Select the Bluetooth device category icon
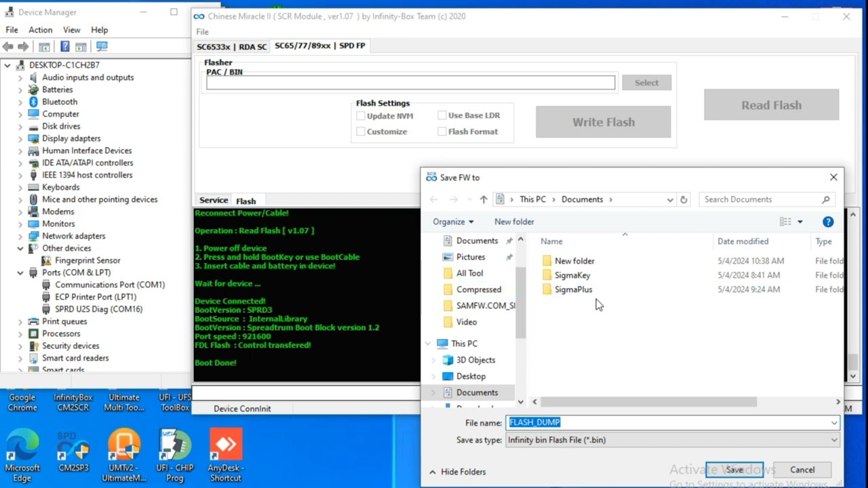The height and width of the screenshot is (488, 868). pyautogui.click(x=33, y=102)
